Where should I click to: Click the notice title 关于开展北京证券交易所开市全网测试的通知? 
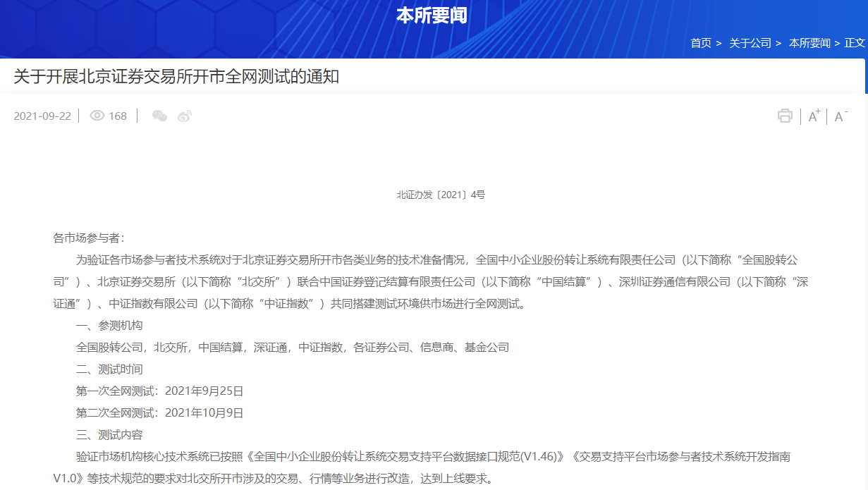point(176,77)
